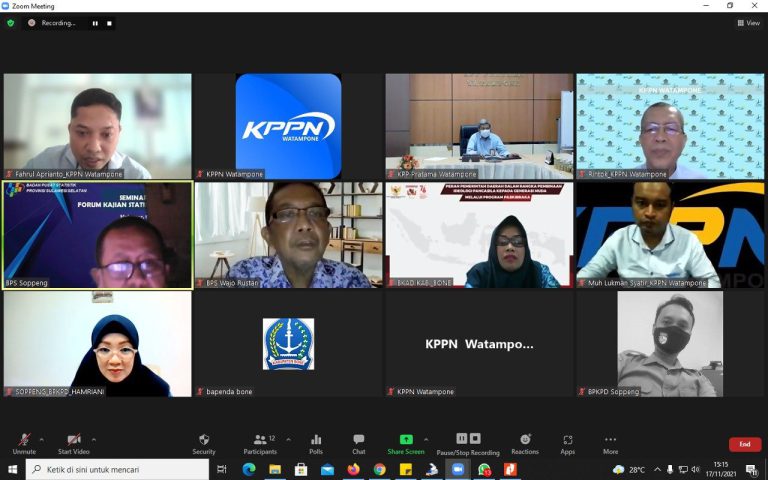
Task: Launch Firefox from the taskbar
Action: pos(353,470)
